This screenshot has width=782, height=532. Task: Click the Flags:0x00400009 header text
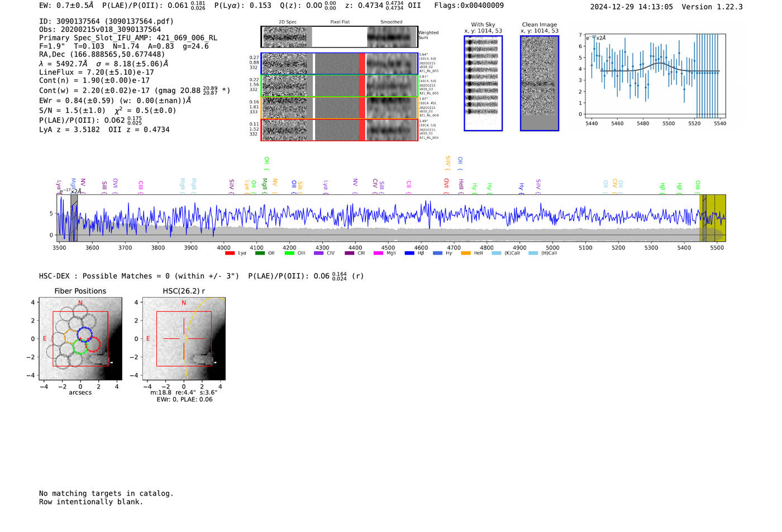tap(469, 6)
